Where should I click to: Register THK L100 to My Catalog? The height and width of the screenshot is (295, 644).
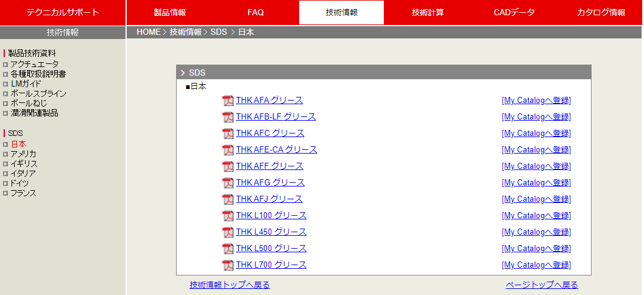[536, 215]
